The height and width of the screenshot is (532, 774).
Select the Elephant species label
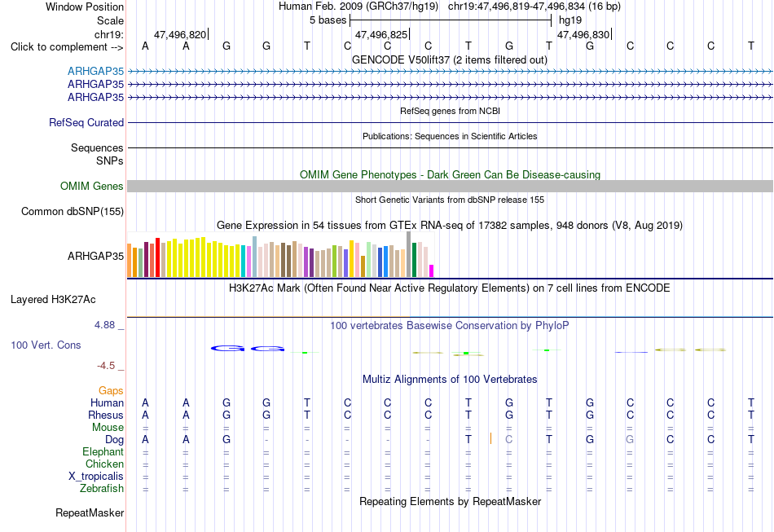pyautogui.click(x=103, y=451)
